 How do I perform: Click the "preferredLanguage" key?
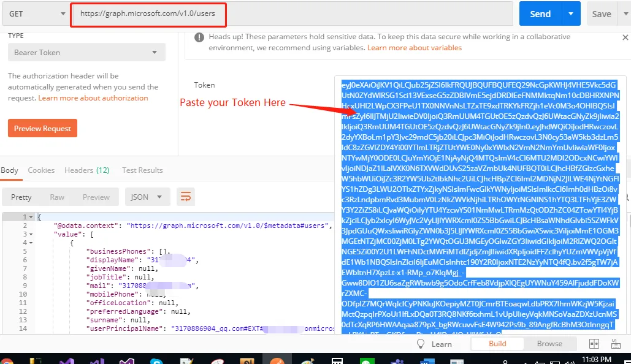tap(124, 312)
